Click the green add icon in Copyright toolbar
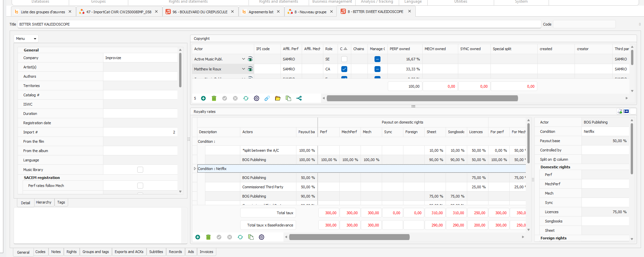 pos(203,98)
